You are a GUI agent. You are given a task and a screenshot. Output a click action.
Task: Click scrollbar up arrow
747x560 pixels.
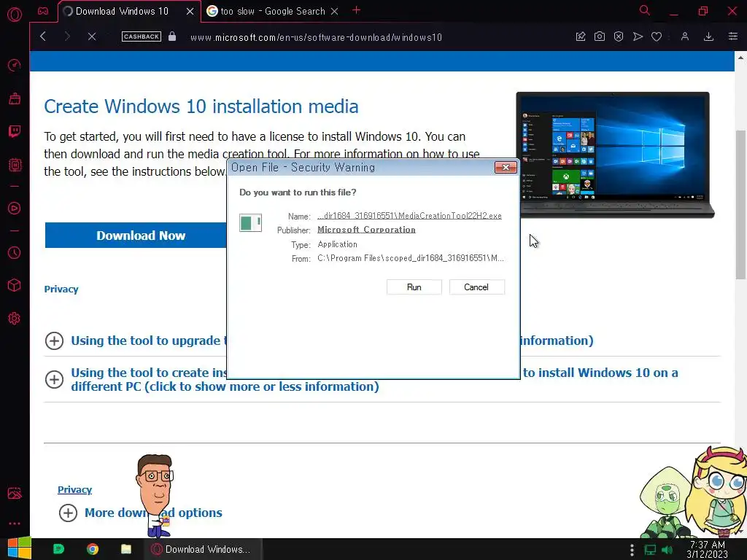coord(740,58)
